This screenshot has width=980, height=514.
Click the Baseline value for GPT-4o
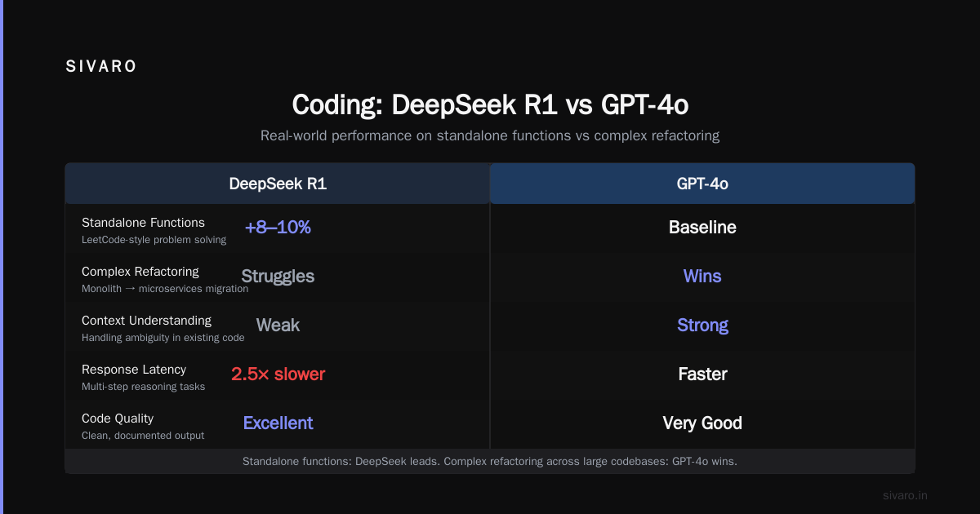click(x=702, y=228)
